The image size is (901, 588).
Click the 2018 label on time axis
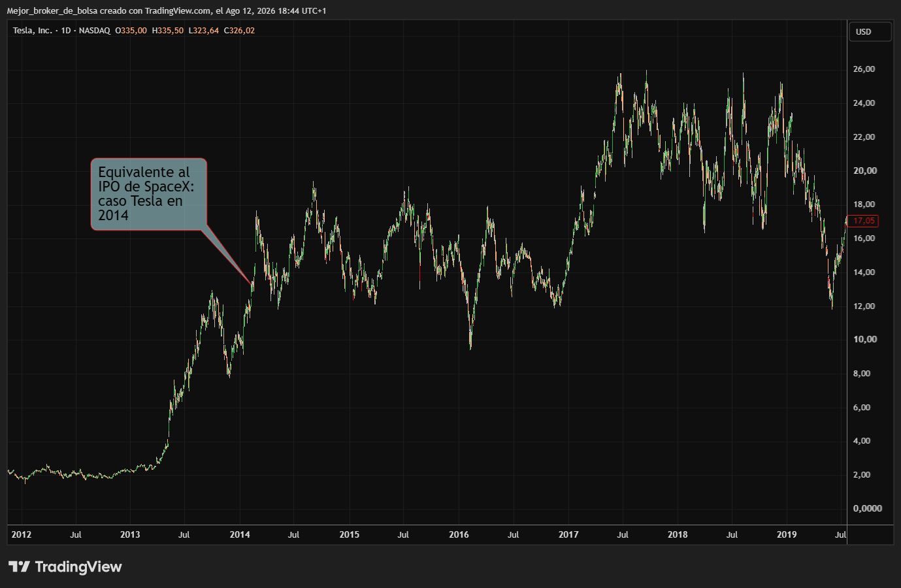[x=678, y=534]
